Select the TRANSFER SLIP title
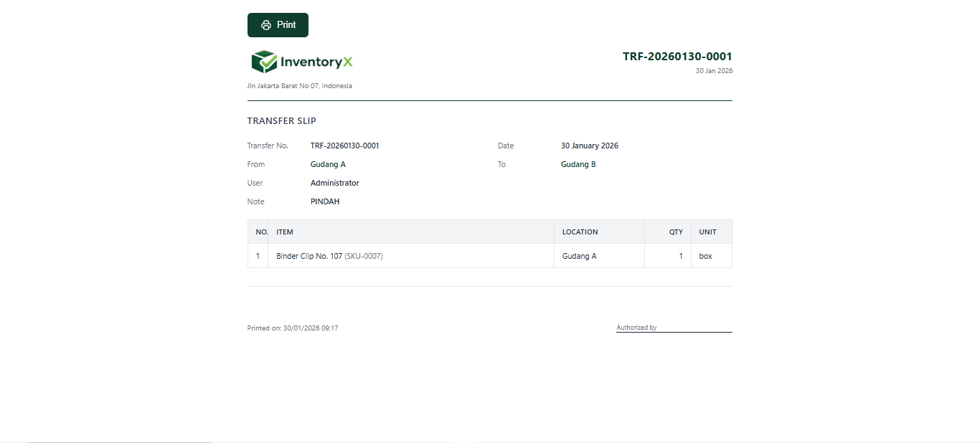 [282, 120]
